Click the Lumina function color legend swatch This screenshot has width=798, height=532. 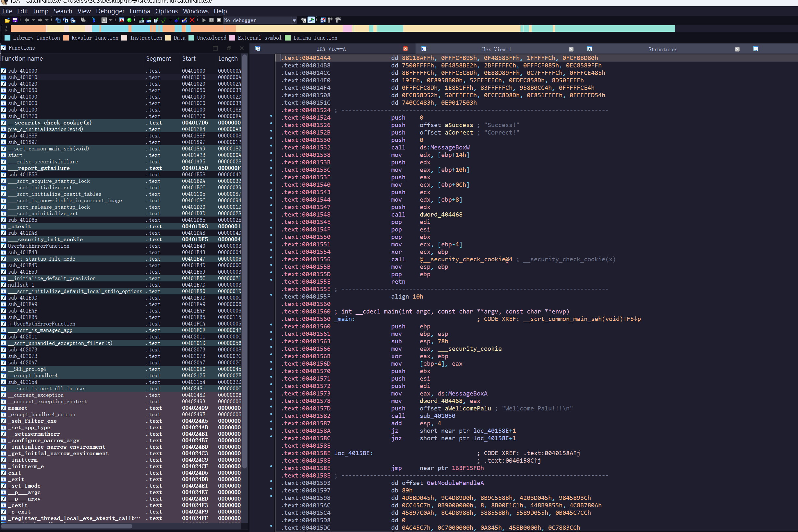[x=288, y=38]
